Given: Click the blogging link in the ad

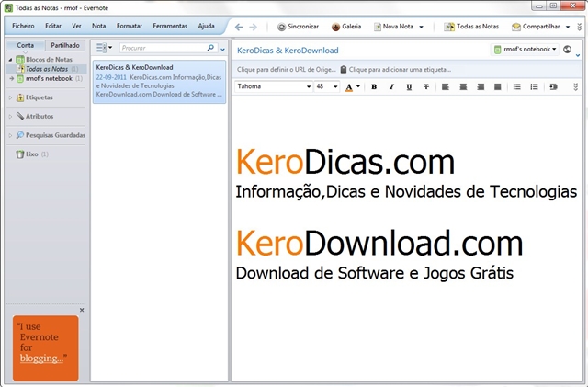Looking at the screenshot, I should pos(41,358).
